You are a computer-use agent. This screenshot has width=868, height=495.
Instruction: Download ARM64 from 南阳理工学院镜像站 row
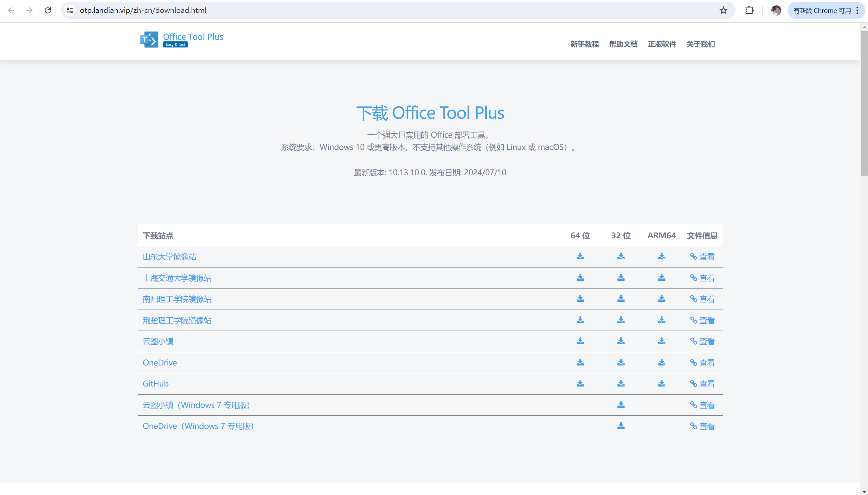(661, 299)
